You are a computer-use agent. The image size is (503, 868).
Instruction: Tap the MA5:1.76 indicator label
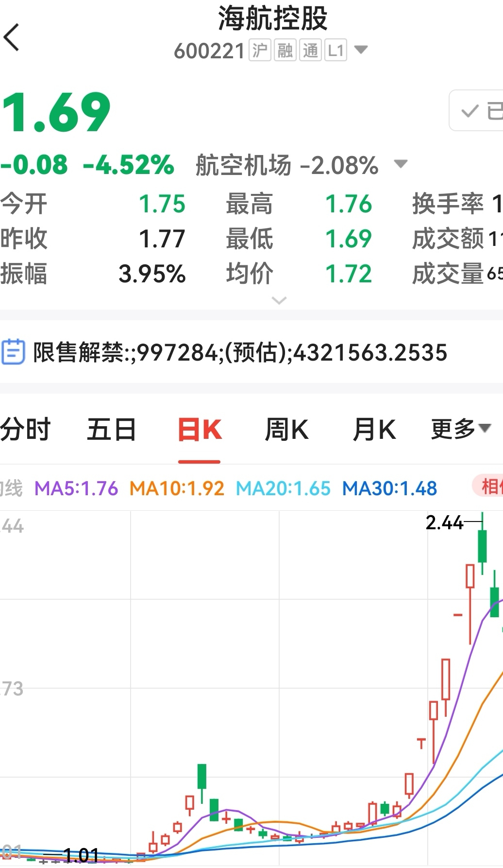pyautogui.click(x=76, y=488)
